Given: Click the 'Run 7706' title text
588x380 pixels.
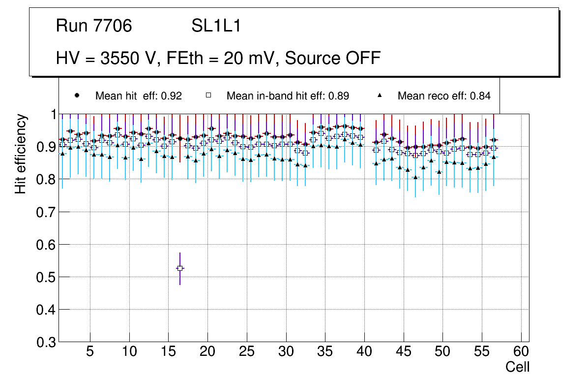Looking at the screenshot, I should tap(94, 26).
